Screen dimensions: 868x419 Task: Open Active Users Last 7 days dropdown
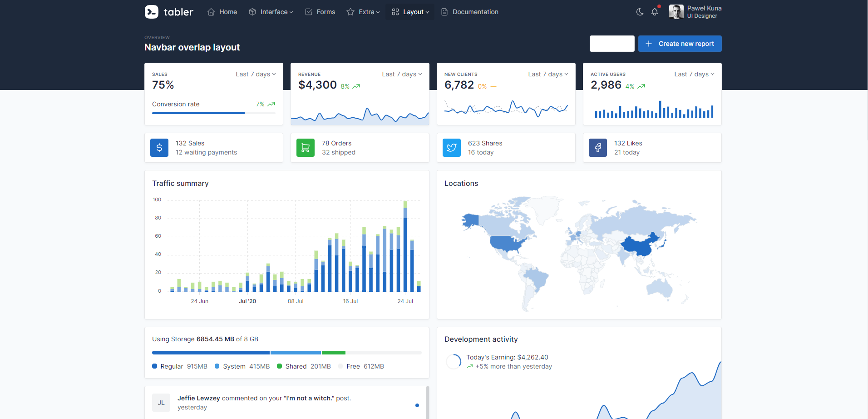pyautogui.click(x=694, y=74)
